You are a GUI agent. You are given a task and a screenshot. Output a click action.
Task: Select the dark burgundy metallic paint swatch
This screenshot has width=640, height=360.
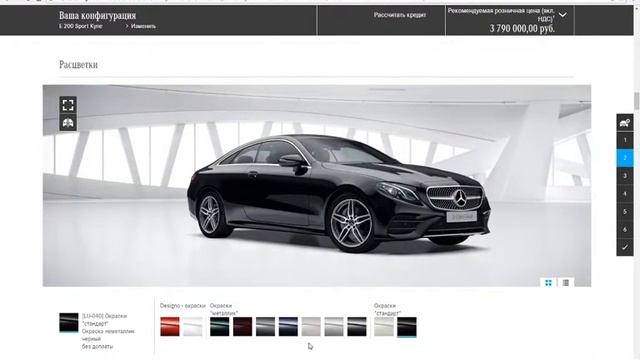point(242,327)
